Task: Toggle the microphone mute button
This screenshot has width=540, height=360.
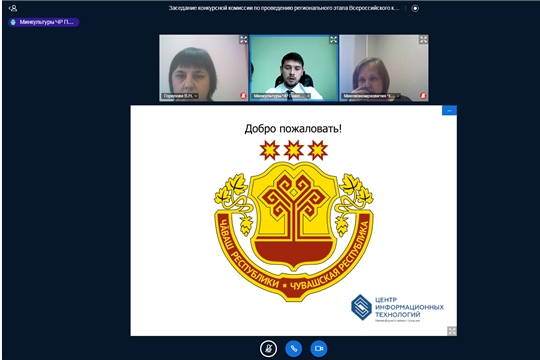Action: (x=268, y=349)
